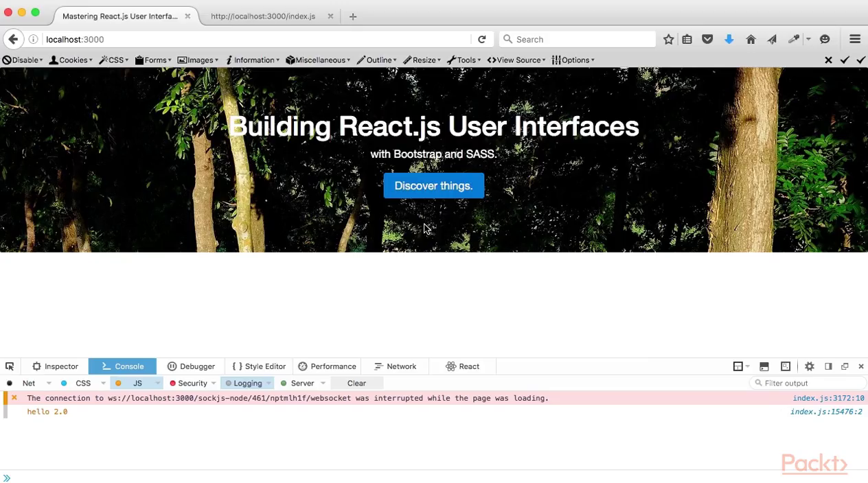Open the Firefox hamburger menu
Screen dimensions: 868x483
pos(855,39)
